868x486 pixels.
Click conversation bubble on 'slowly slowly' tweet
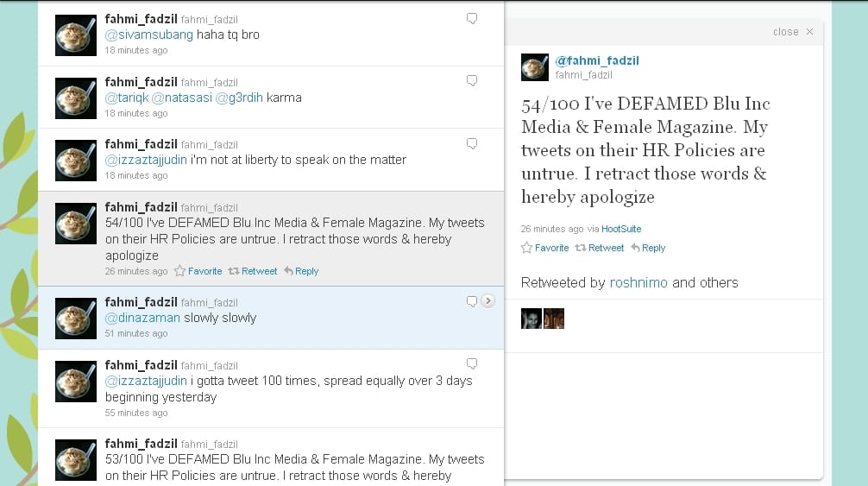click(472, 301)
